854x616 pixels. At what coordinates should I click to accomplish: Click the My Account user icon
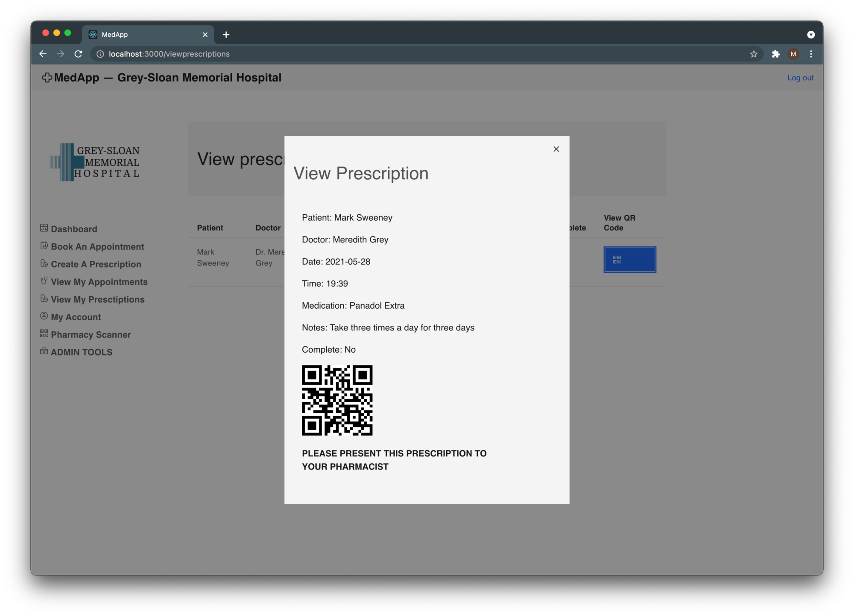click(x=44, y=316)
